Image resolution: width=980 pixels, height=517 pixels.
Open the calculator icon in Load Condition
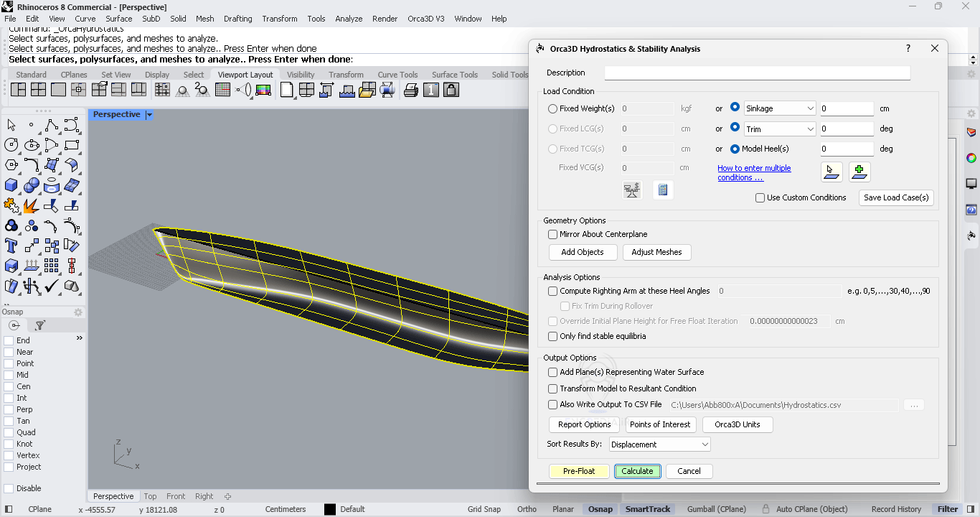[663, 190]
